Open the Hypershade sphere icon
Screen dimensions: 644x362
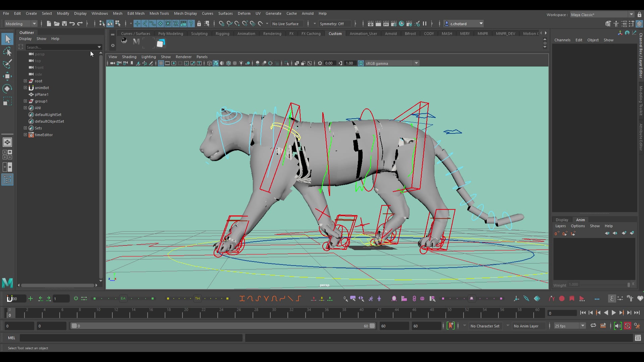[401, 23]
